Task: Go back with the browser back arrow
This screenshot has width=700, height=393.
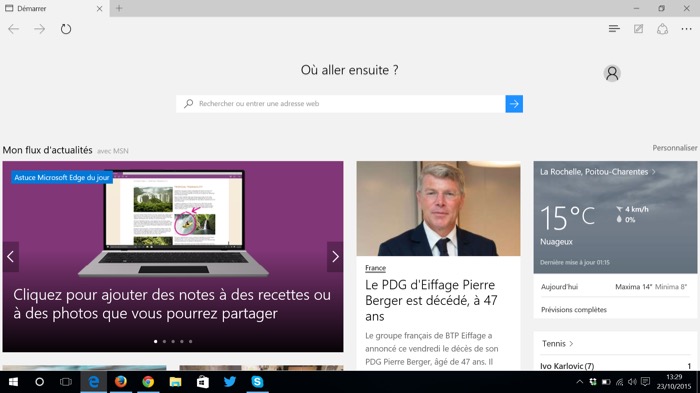Action: coord(13,29)
